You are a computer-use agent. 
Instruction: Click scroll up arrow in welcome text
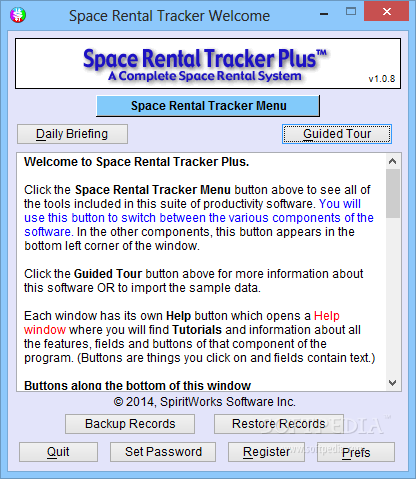point(393,162)
